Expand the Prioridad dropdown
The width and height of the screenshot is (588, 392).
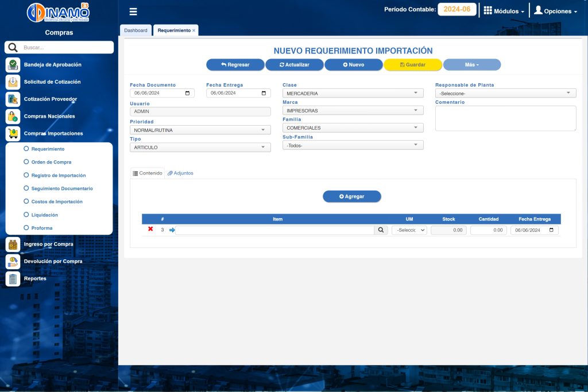pyautogui.click(x=200, y=130)
